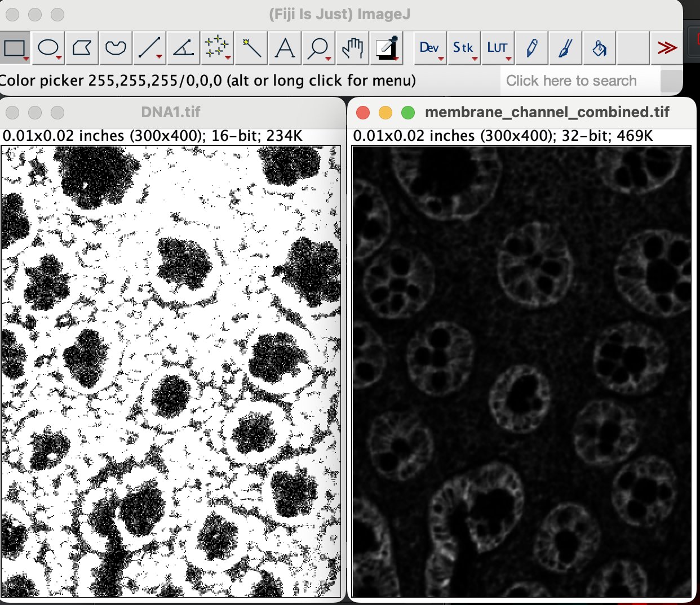Image resolution: width=700 pixels, height=605 pixels.
Task: Select the Paintbrush tool
Action: point(565,48)
